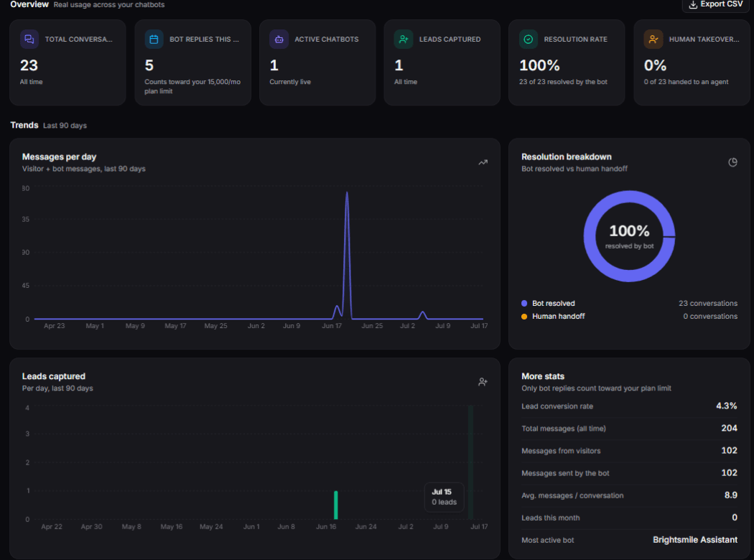Click 'Counts toward your 15,000/mo plan limit' text
The image size is (754, 560).
tap(192, 87)
